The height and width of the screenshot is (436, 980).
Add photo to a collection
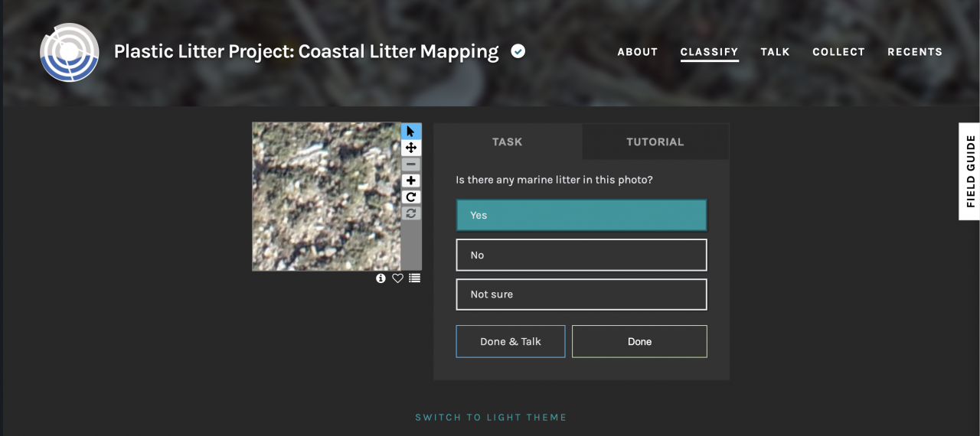414,278
